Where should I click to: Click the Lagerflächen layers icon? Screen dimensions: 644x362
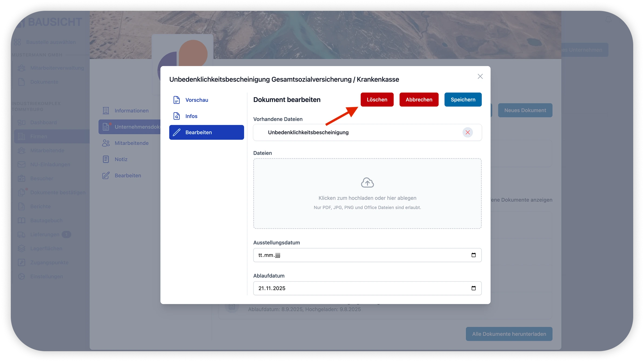coord(21,249)
